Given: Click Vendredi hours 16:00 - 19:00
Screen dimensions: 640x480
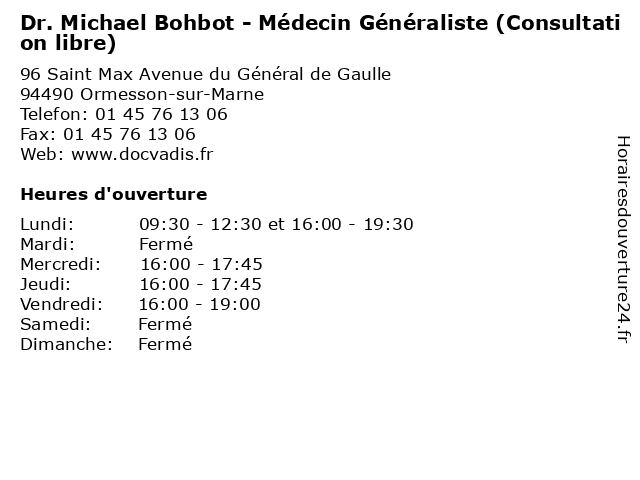Looking at the screenshot, I should [x=200, y=304].
